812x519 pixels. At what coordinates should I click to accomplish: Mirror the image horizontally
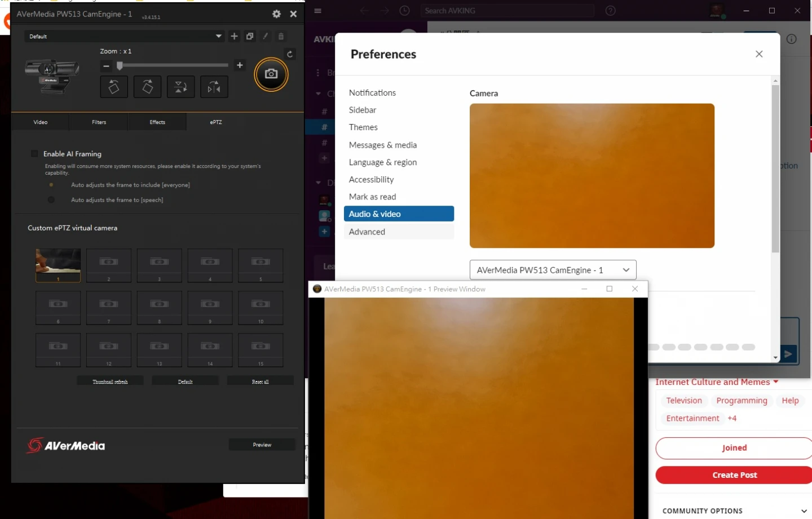coord(214,87)
